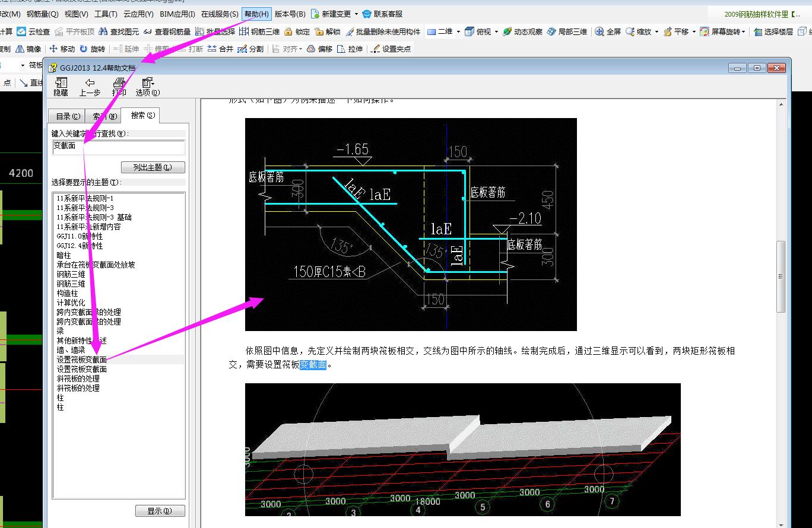Click the 显示(D) button
Viewport: 812px width, 528px height.
(160, 511)
